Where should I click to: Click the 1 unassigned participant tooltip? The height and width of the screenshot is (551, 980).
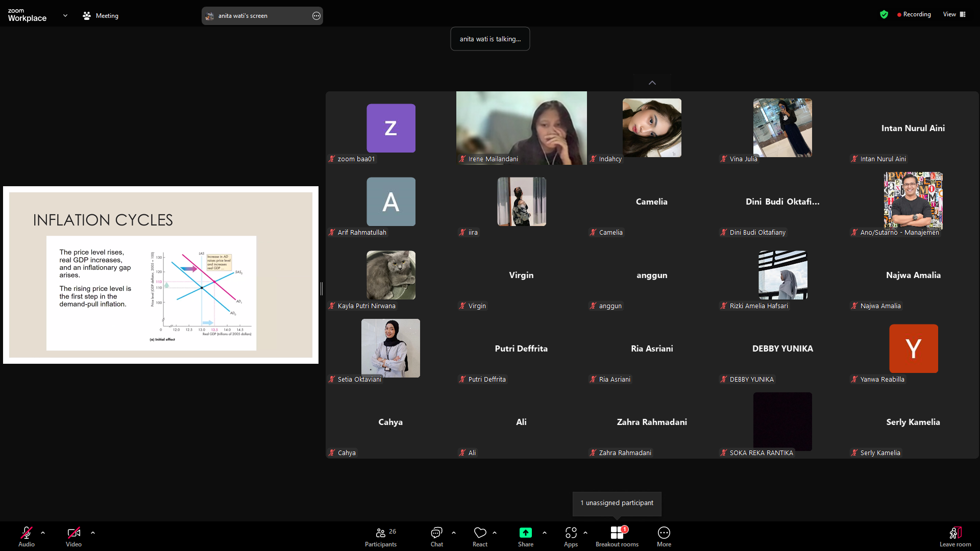tap(617, 503)
